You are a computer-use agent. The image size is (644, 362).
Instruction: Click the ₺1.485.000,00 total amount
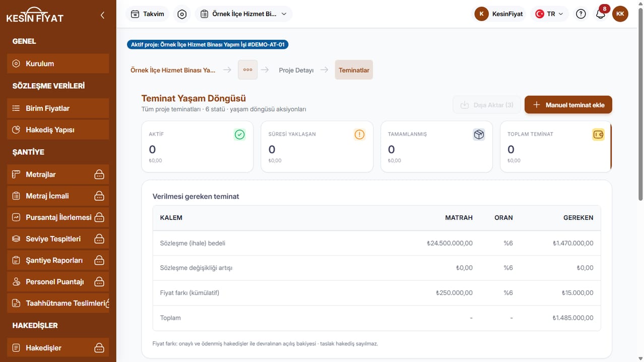(573, 318)
